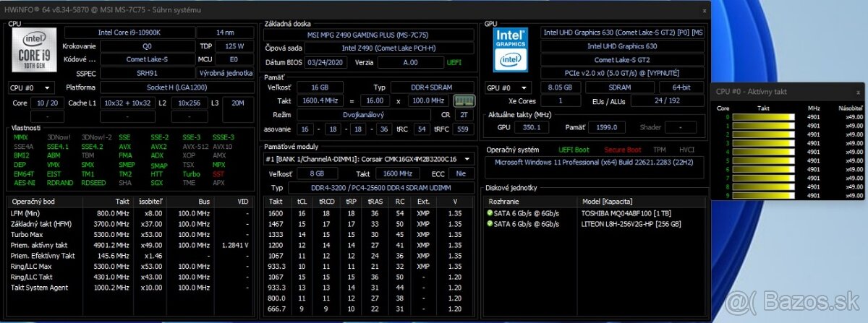The width and height of the screenshot is (868, 323).
Task: Click the tRFC '559' value
Action: point(463,129)
